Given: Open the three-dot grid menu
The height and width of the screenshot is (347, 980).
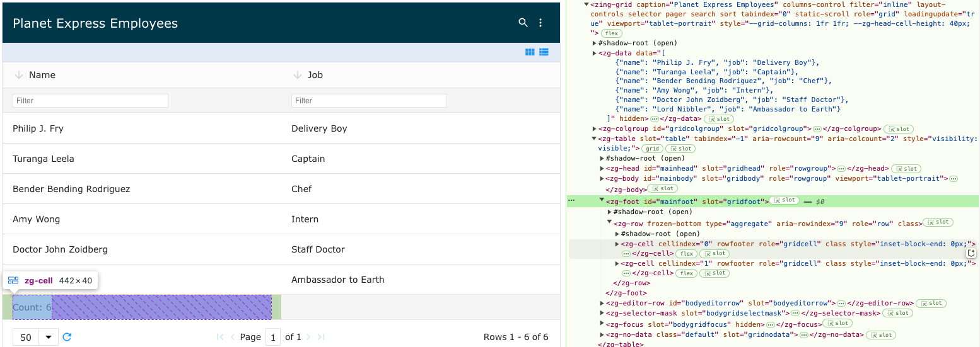Looking at the screenshot, I should pos(540,23).
